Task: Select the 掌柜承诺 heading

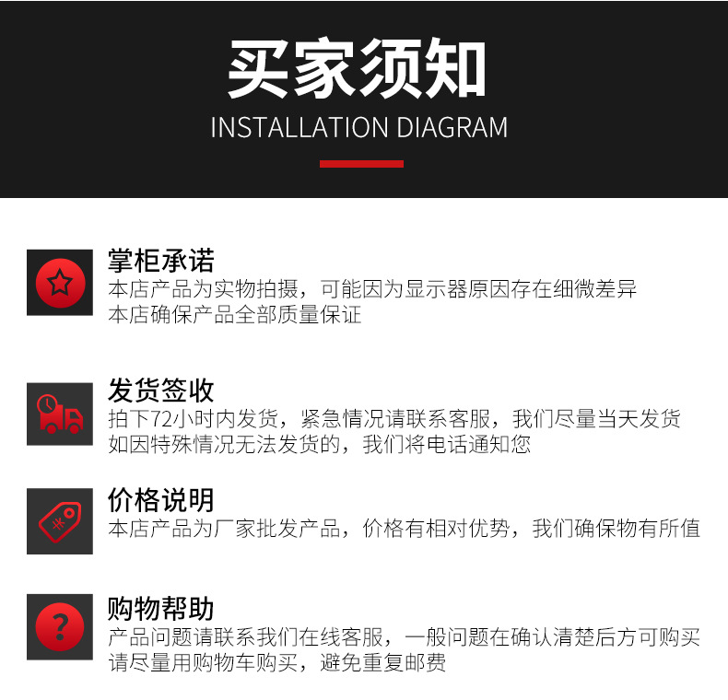Action: tap(160, 261)
